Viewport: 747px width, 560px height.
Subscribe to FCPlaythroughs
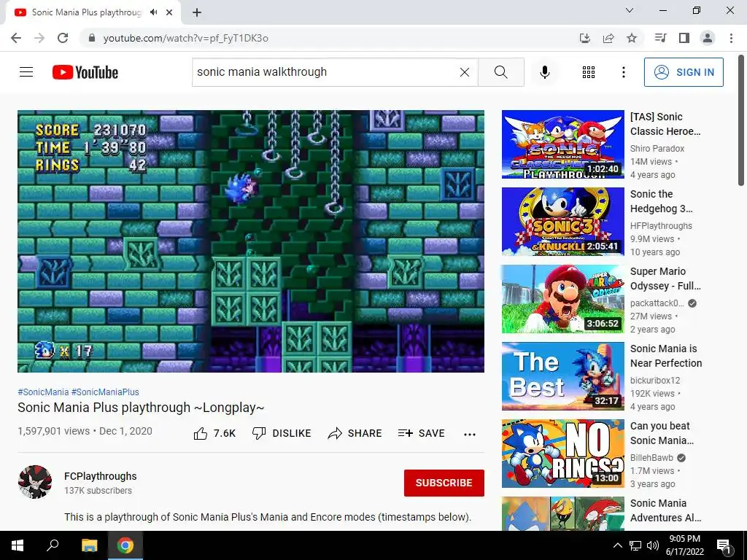444,483
